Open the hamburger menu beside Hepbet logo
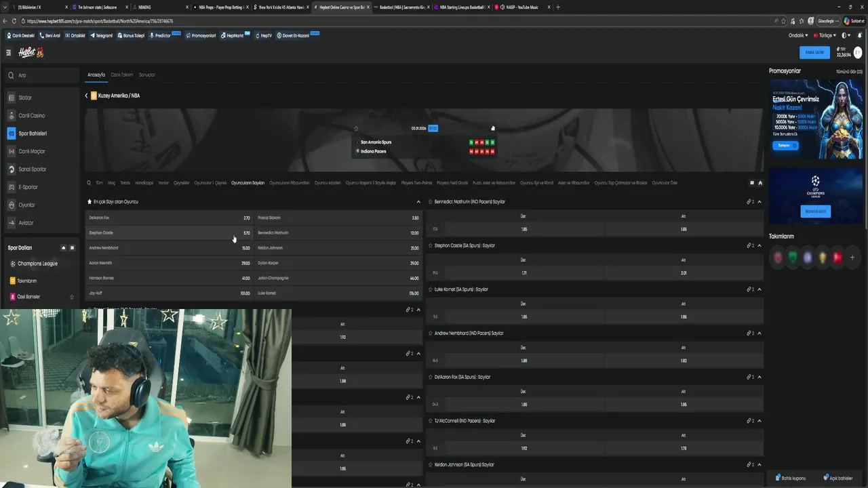This screenshot has width=868, height=488. 9,52
